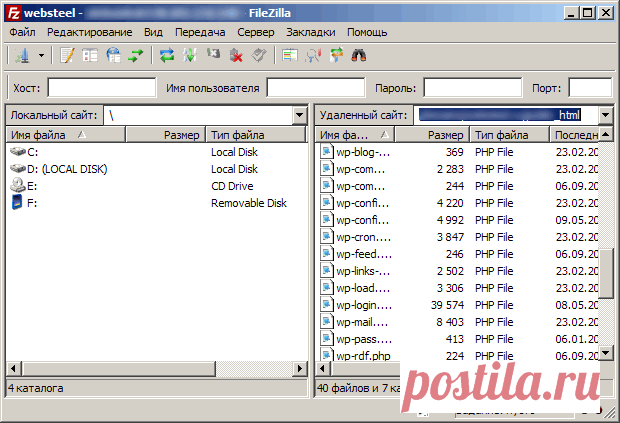Image resolution: width=620 pixels, height=423 pixels.
Task: Sort remote list by Последн... column
Action: coord(575,135)
